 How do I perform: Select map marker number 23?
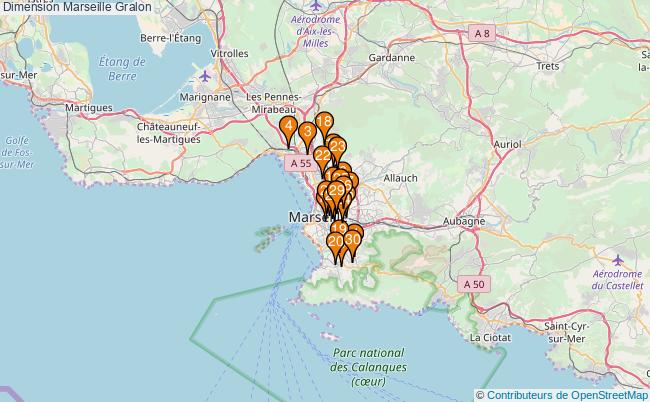click(337, 147)
